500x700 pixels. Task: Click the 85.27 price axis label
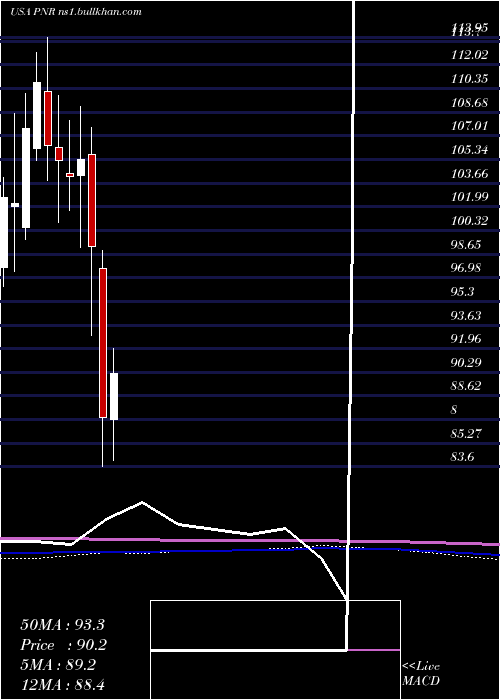(x=464, y=433)
